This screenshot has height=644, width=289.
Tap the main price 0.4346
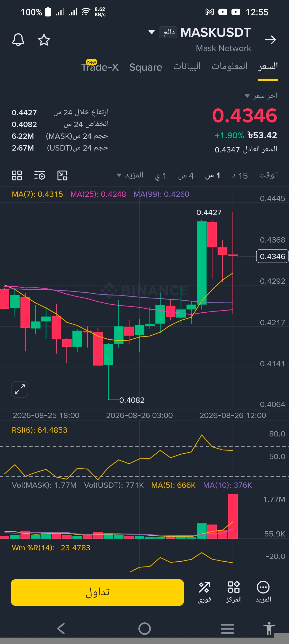(245, 116)
